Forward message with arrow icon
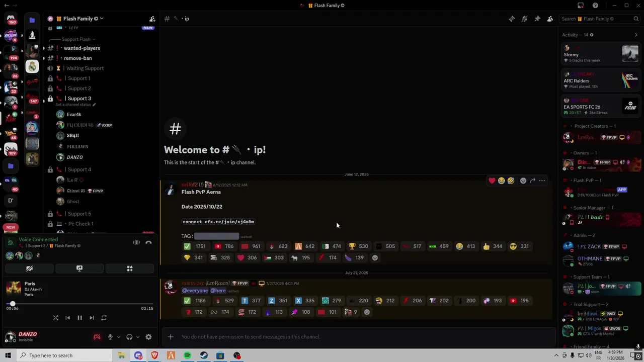 (533, 180)
